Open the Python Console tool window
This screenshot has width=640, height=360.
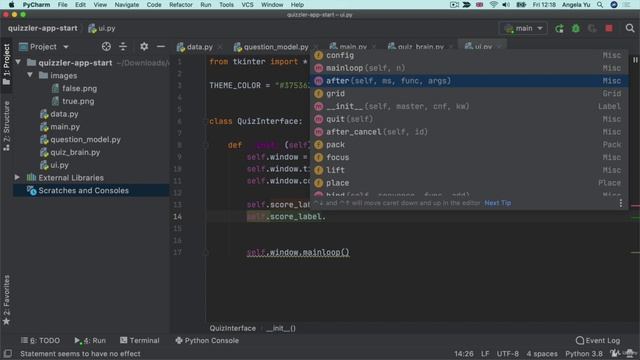[207, 340]
